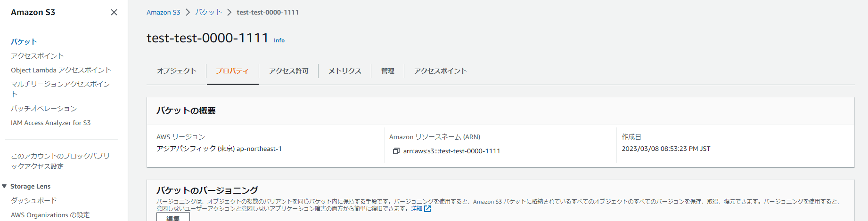Go to the 管理 tab
This screenshot has height=221, width=868.
pos(387,71)
